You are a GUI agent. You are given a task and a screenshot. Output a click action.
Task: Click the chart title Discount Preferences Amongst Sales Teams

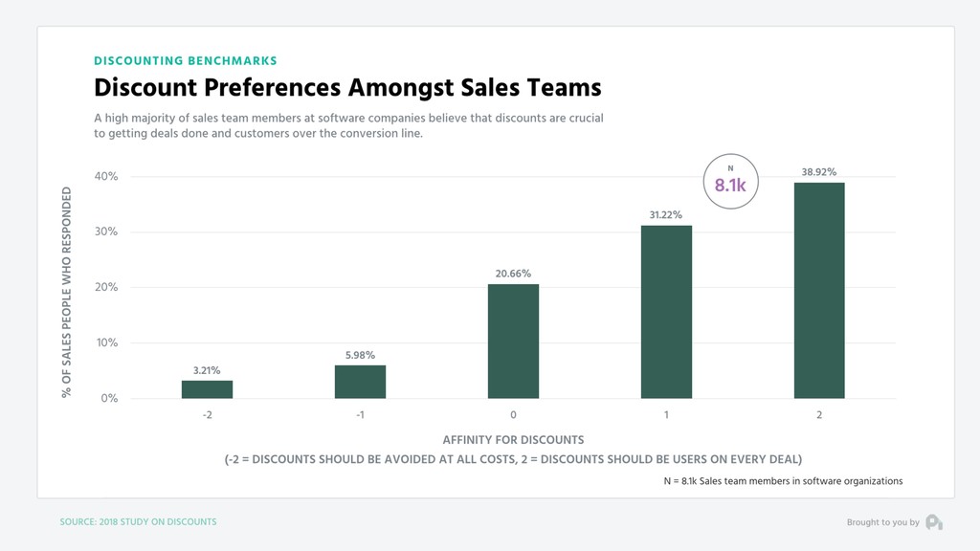347,87
